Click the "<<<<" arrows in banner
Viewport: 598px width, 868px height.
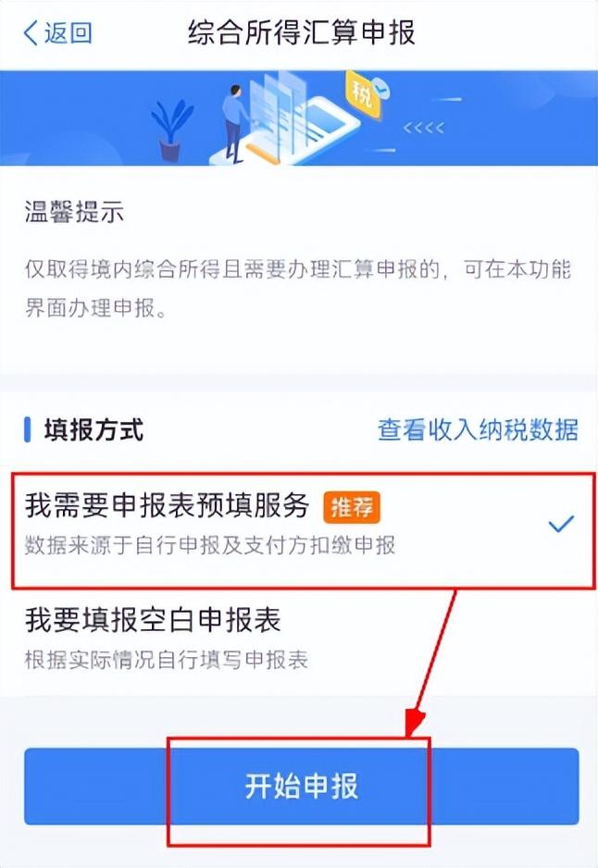click(x=424, y=128)
